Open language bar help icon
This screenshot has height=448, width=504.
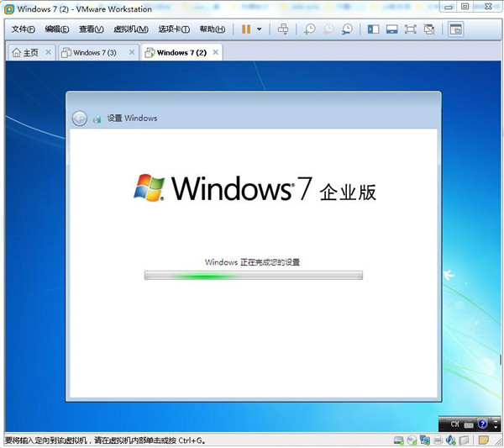pos(482,424)
